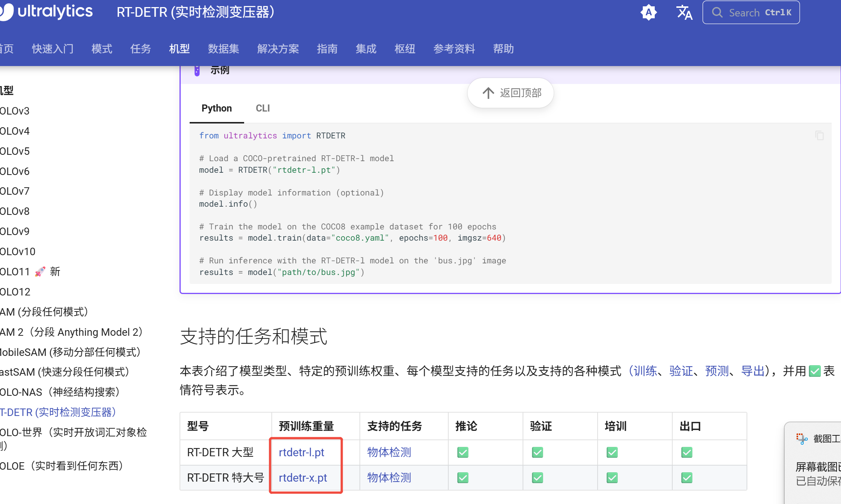The image size is (841, 504).
Task: Expand the 解决方案 dropdown
Action: (x=278, y=49)
